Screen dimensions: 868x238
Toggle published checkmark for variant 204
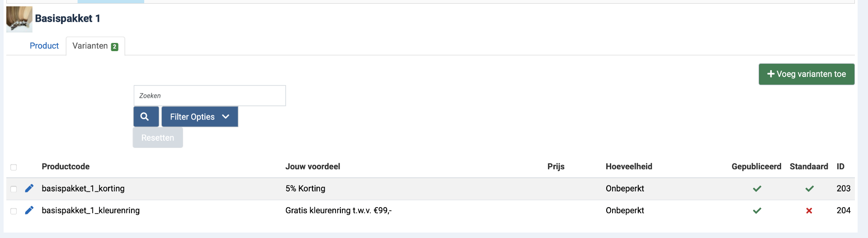coord(757,211)
